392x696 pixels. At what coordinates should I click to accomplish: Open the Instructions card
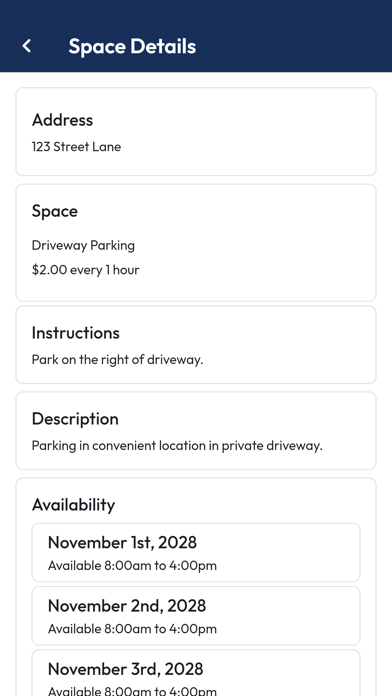click(196, 344)
